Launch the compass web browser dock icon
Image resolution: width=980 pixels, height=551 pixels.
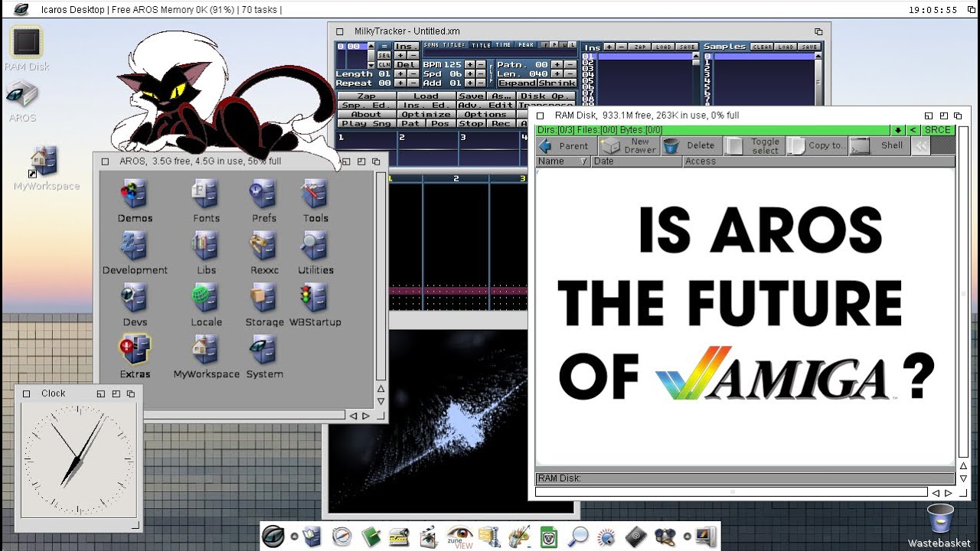tap(342, 536)
